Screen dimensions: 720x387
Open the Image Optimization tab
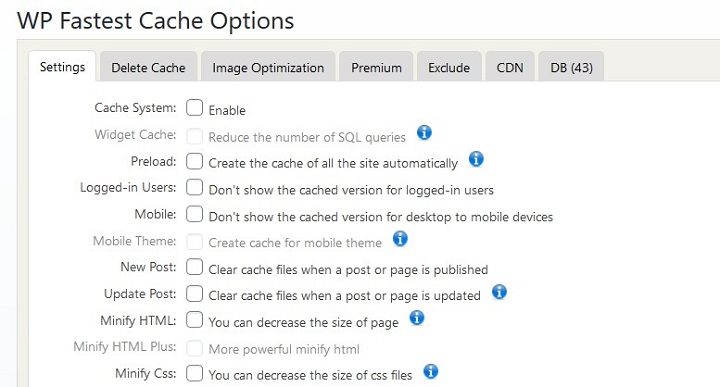(268, 67)
